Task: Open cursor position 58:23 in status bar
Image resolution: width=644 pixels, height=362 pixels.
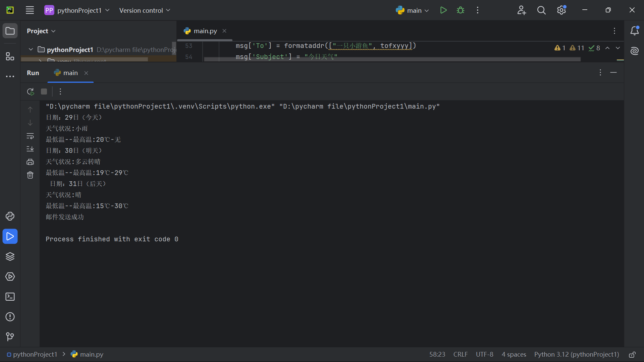Action: (x=437, y=354)
